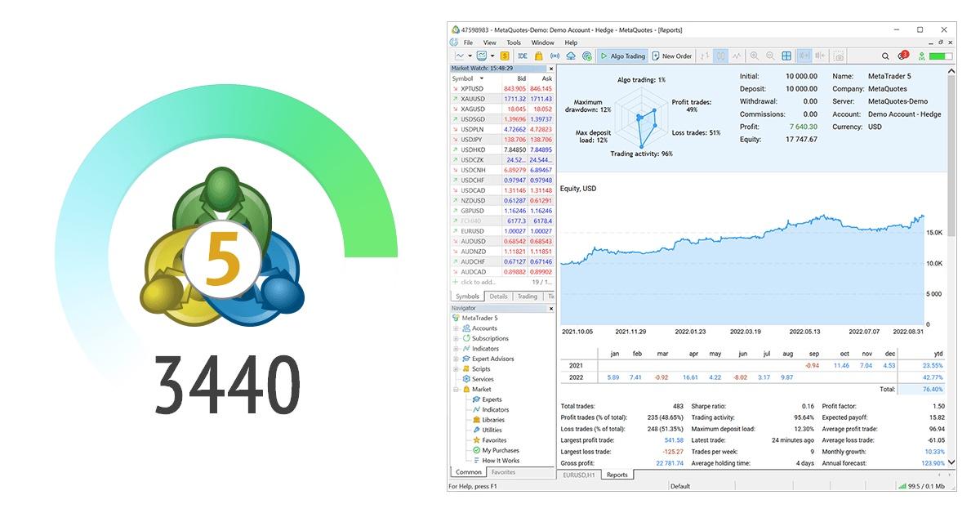Click the gold dollar symbol toolbar icon
Viewport: 980px width, 513px height.
pyautogui.click(x=505, y=56)
